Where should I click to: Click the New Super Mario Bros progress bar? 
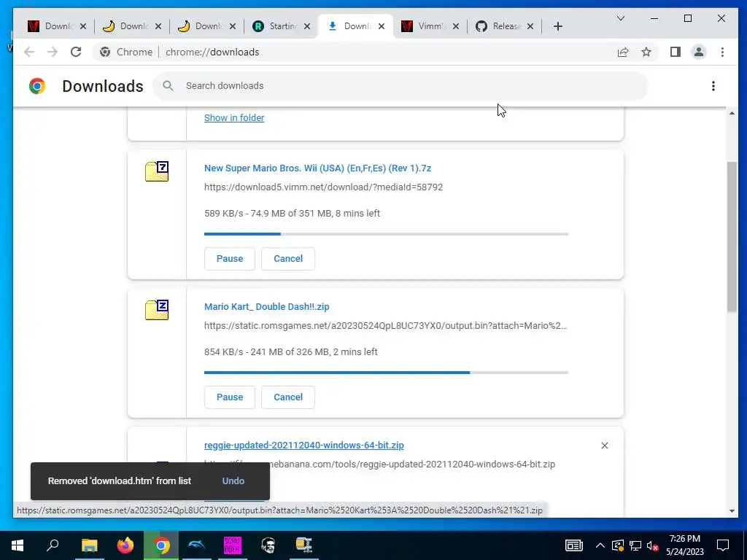coord(386,234)
